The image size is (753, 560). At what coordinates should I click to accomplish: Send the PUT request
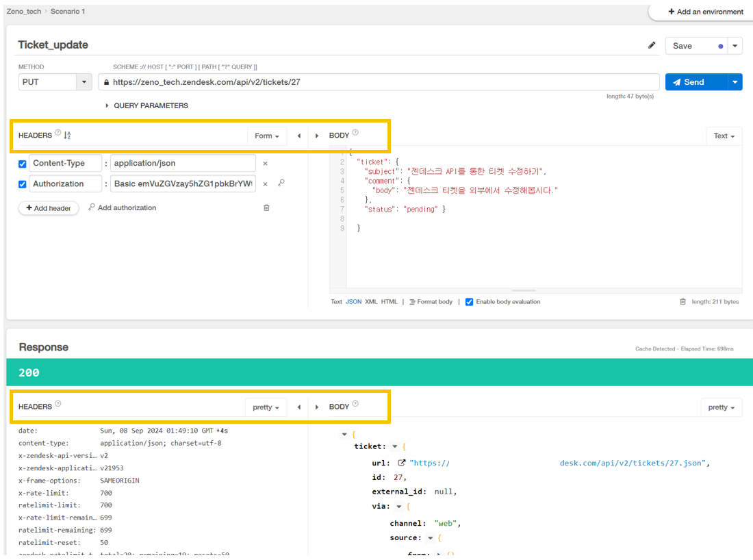[696, 82]
